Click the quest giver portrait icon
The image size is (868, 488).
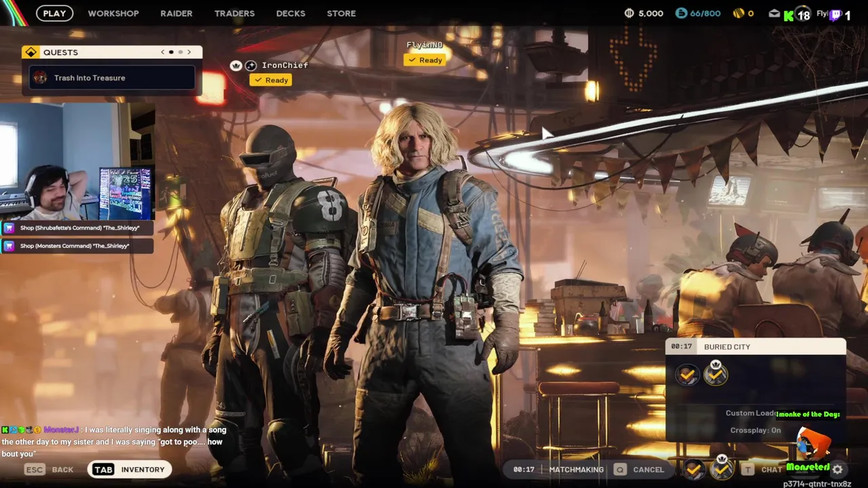point(41,78)
